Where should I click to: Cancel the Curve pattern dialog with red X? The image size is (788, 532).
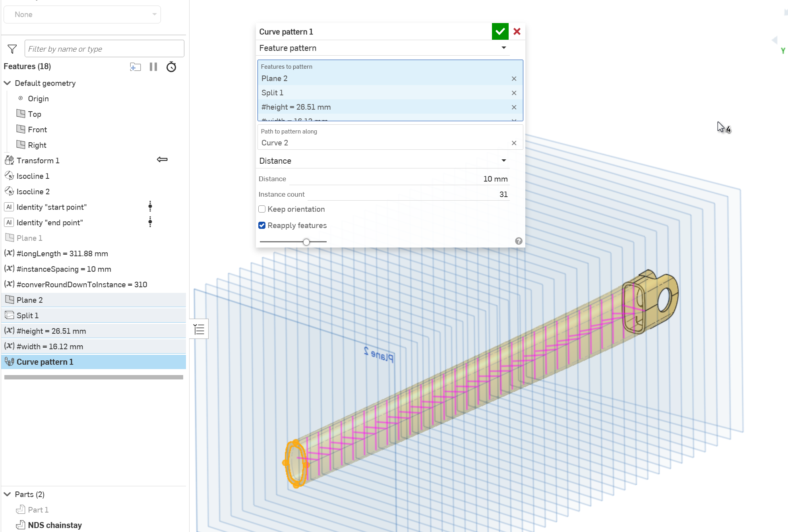[x=517, y=31]
